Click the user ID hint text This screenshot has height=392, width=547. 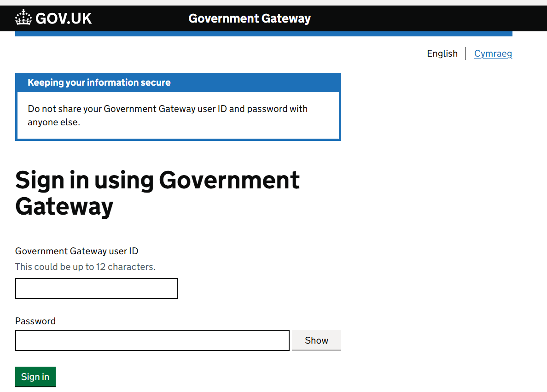[85, 267]
